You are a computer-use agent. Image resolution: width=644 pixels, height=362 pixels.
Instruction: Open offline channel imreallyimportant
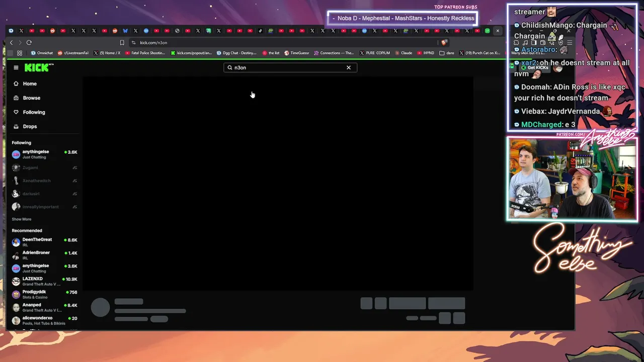(45, 207)
